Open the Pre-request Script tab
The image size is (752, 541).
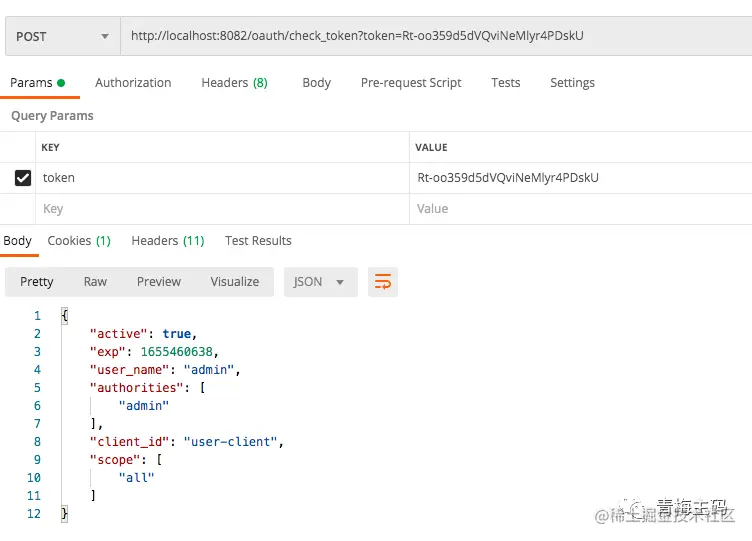411,83
